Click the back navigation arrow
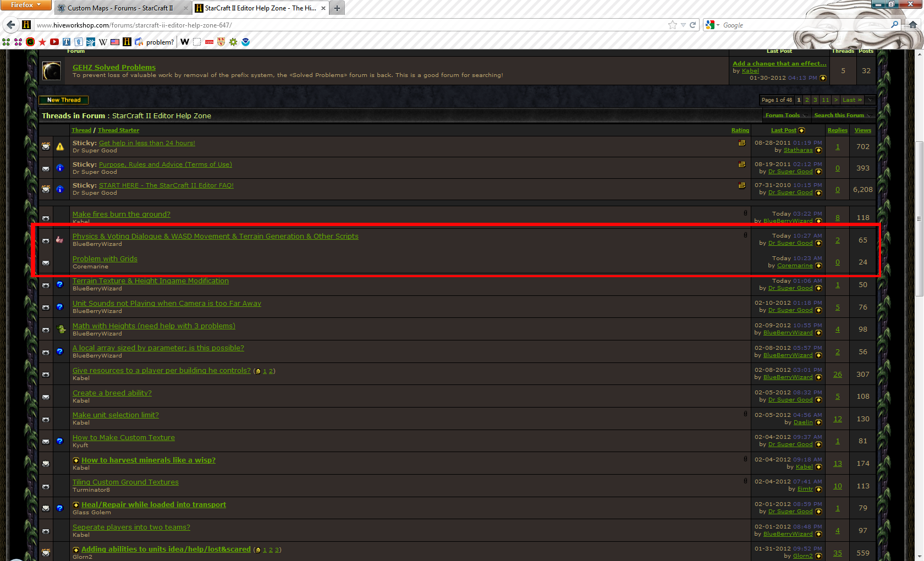Screen dimensions: 924x561 click(x=10, y=25)
